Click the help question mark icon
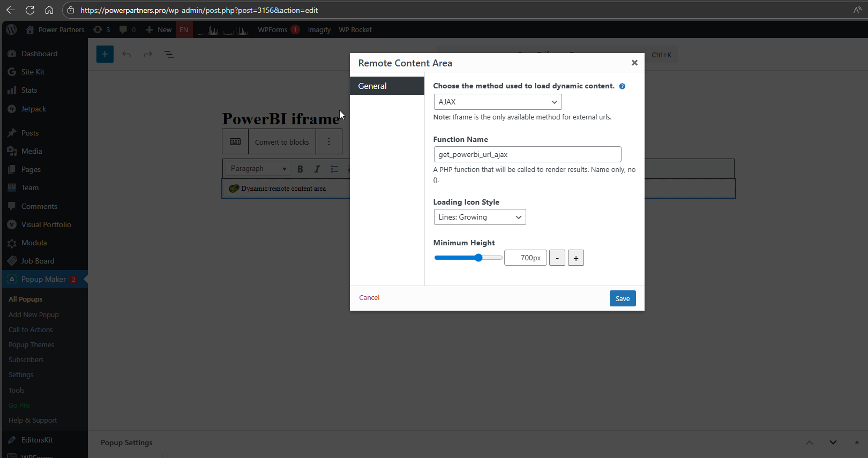Viewport: 868px width, 458px height. pyautogui.click(x=622, y=86)
